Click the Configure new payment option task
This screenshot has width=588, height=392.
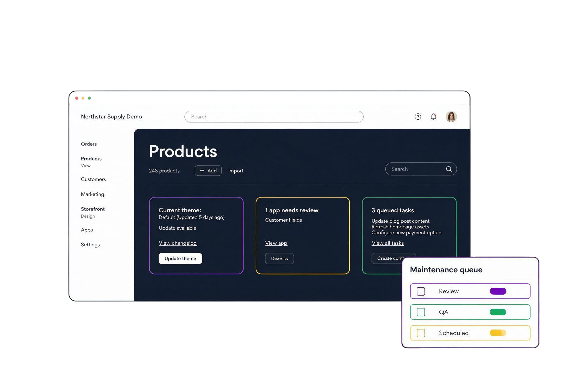406,233
